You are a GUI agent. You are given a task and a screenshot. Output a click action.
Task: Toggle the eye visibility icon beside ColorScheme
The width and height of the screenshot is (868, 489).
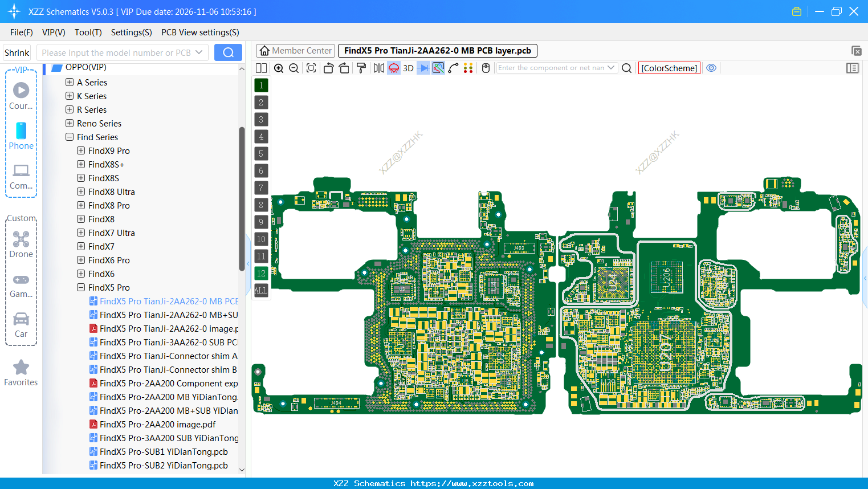(x=711, y=68)
